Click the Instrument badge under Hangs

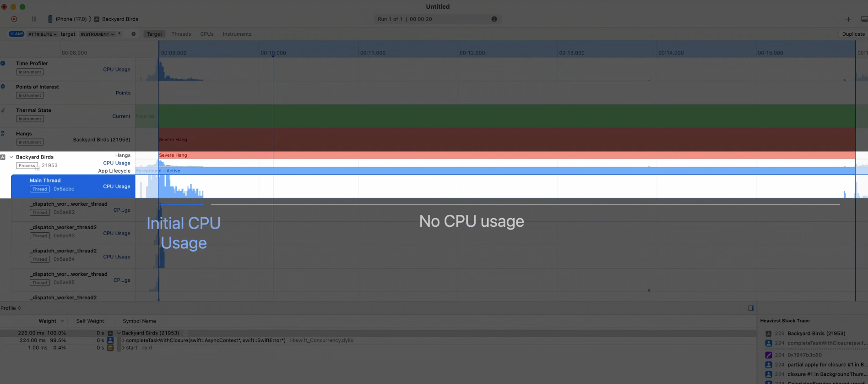click(30, 142)
